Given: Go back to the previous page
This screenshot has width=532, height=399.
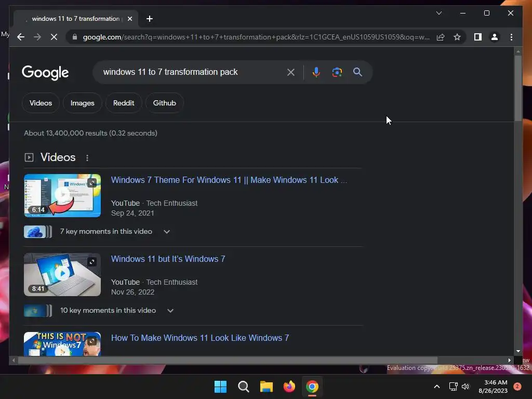Looking at the screenshot, I should [x=21, y=37].
